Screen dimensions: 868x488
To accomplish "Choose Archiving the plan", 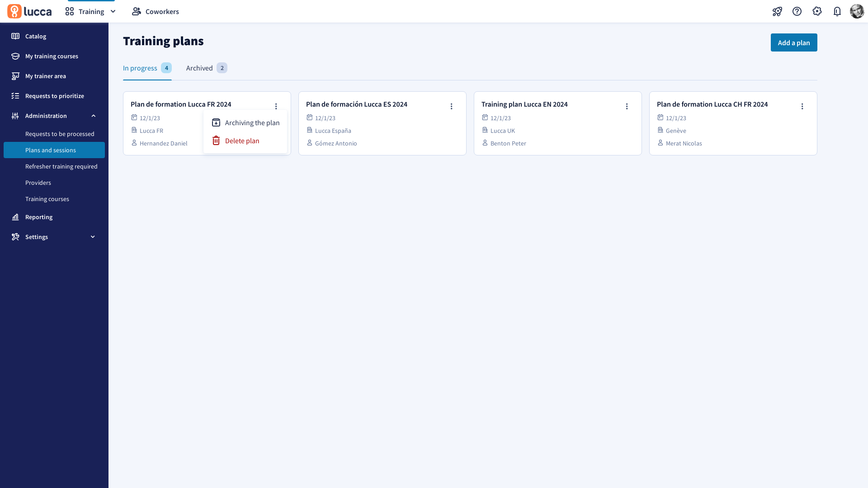I will tap(245, 122).
